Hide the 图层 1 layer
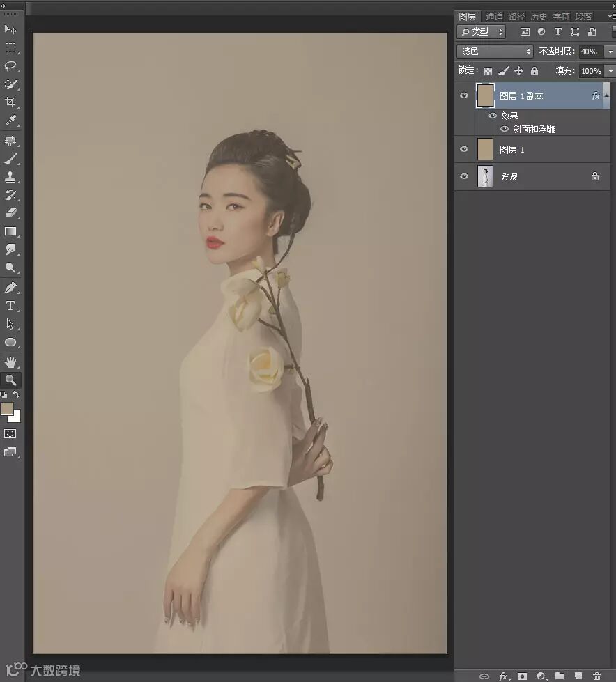Image resolution: width=616 pixels, height=682 pixels. click(x=464, y=149)
